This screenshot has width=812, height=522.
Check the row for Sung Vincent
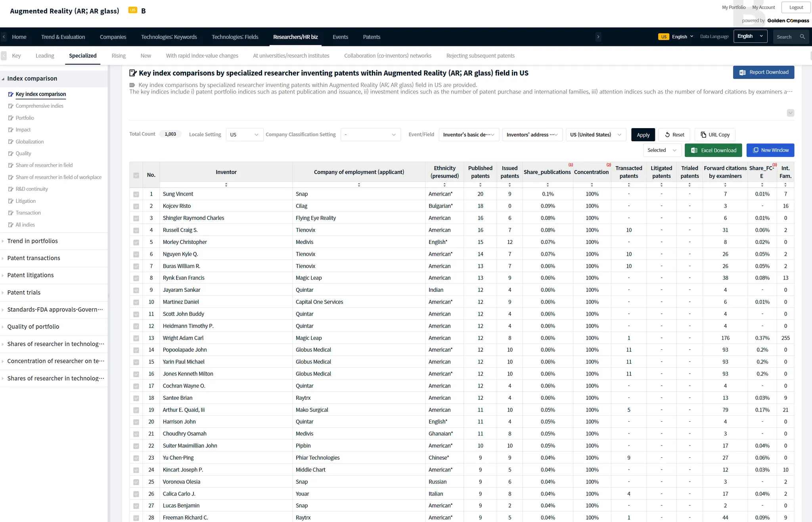(136, 194)
